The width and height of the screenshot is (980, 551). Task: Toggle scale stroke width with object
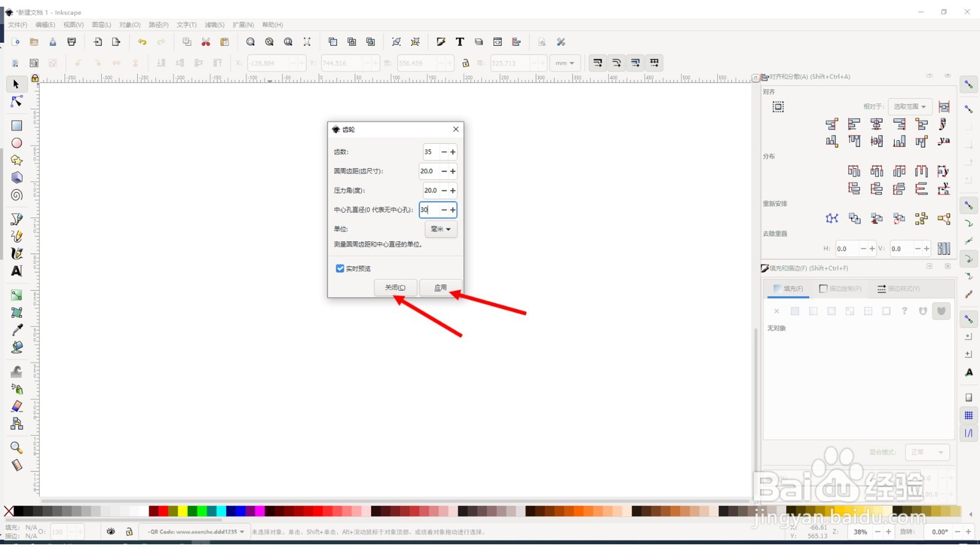tap(598, 63)
